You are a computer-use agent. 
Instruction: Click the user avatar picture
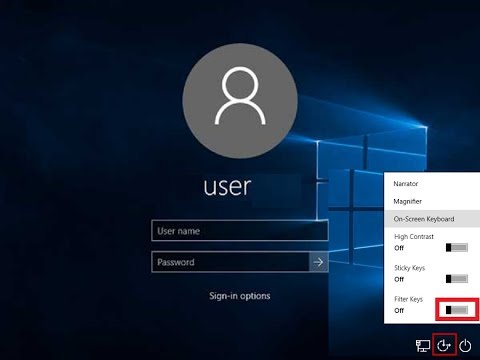[x=240, y=100]
